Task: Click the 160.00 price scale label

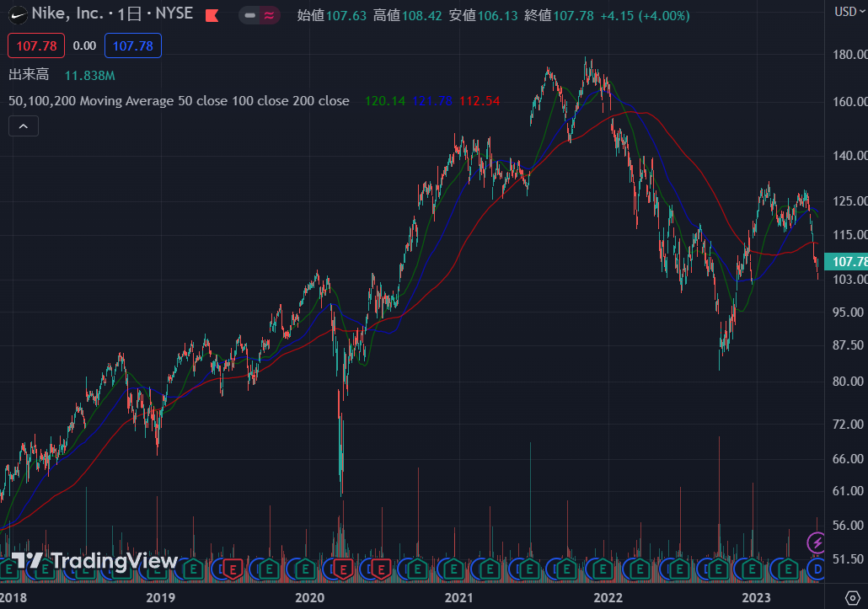Action: coord(849,102)
